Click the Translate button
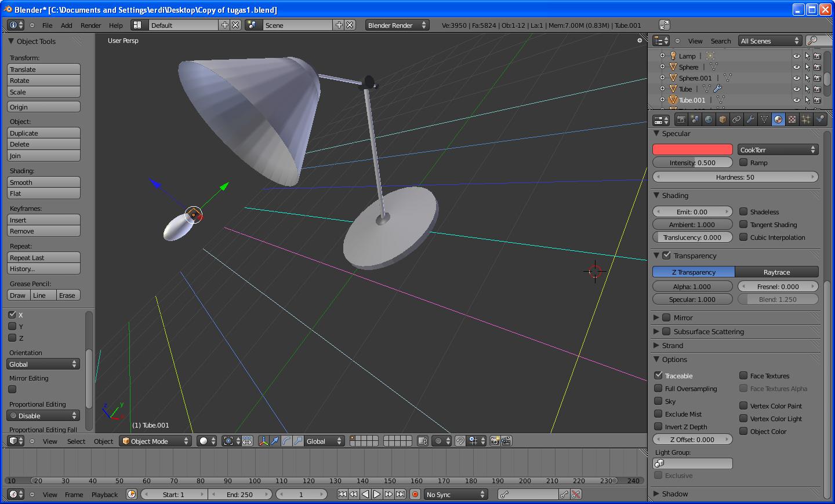 (44, 70)
